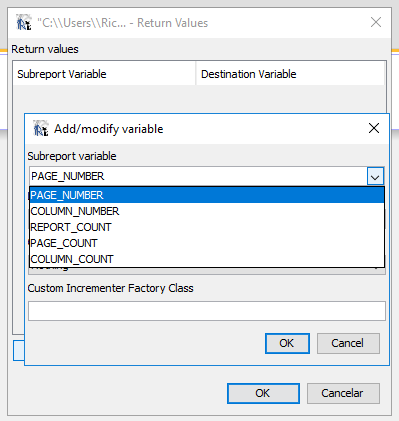
Task: Click the empty return values table area
Action: tap(199, 99)
